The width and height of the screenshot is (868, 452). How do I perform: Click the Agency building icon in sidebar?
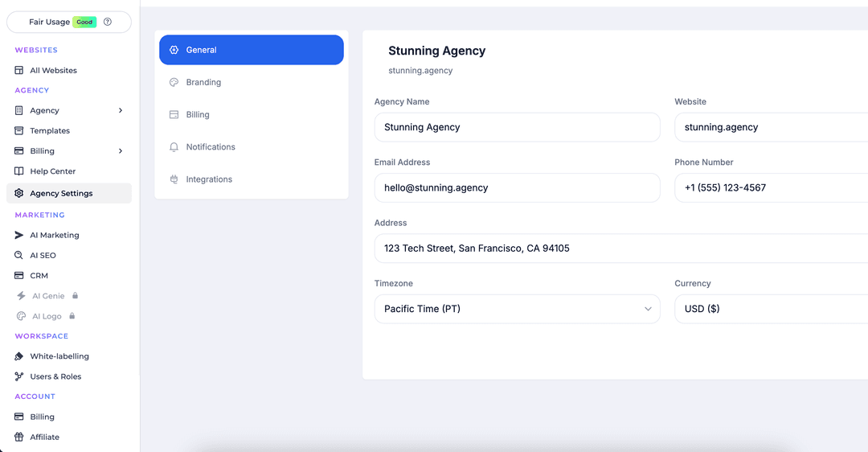pyautogui.click(x=18, y=110)
